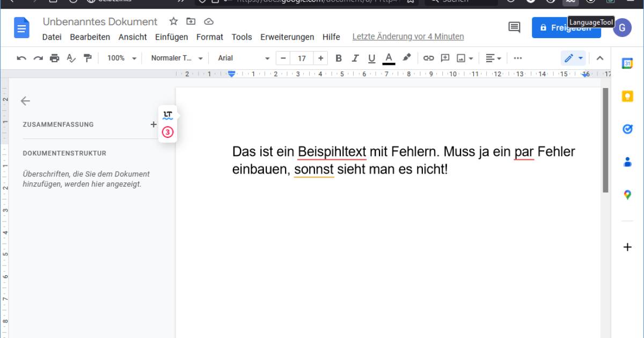Open the spelling and grammar check icon
The width and height of the screenshot is (644, 338).
click(72, 58)
